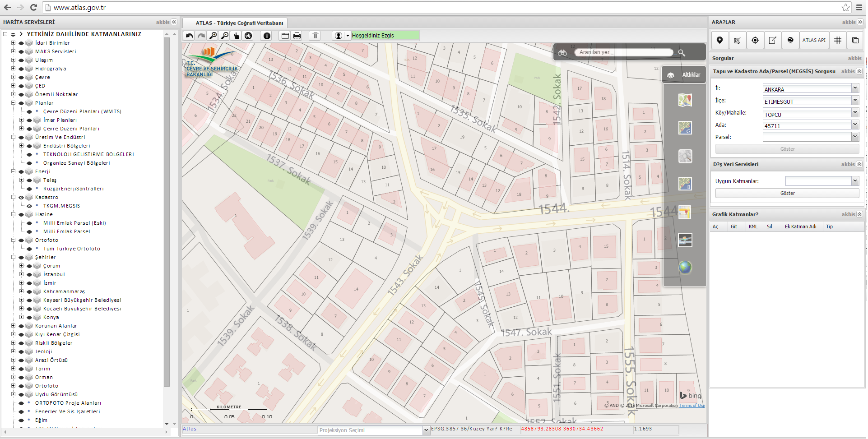Screen dimensions: 868x439
Task: Open the browser hamburger menu
Action: [x=859, y=7]
